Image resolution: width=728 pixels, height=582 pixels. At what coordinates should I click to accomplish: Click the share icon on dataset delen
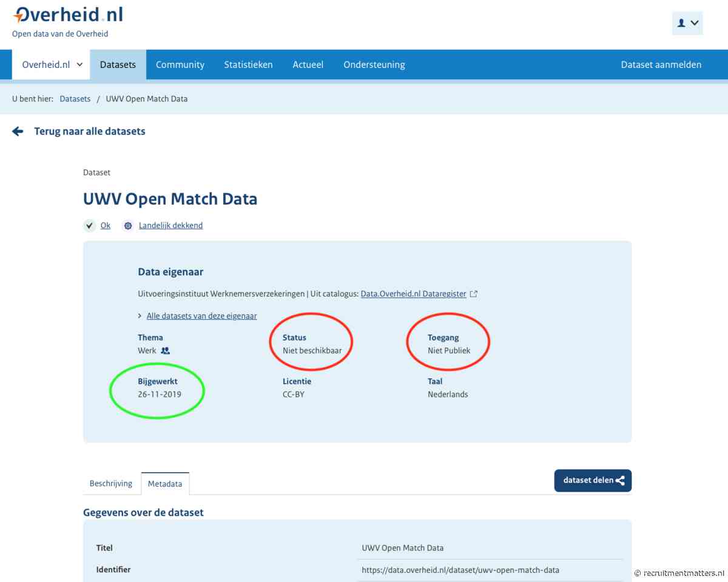click(x=620, y=481)
